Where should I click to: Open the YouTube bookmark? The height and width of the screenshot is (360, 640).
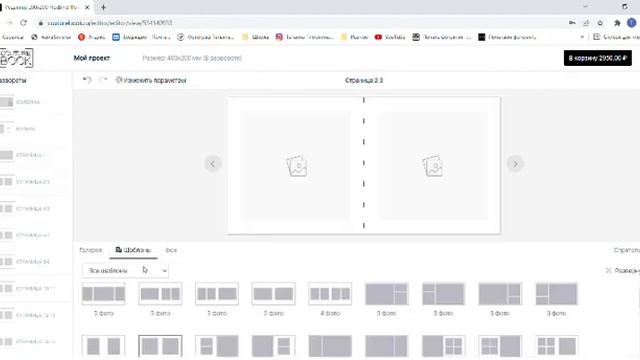pos(390,37)
